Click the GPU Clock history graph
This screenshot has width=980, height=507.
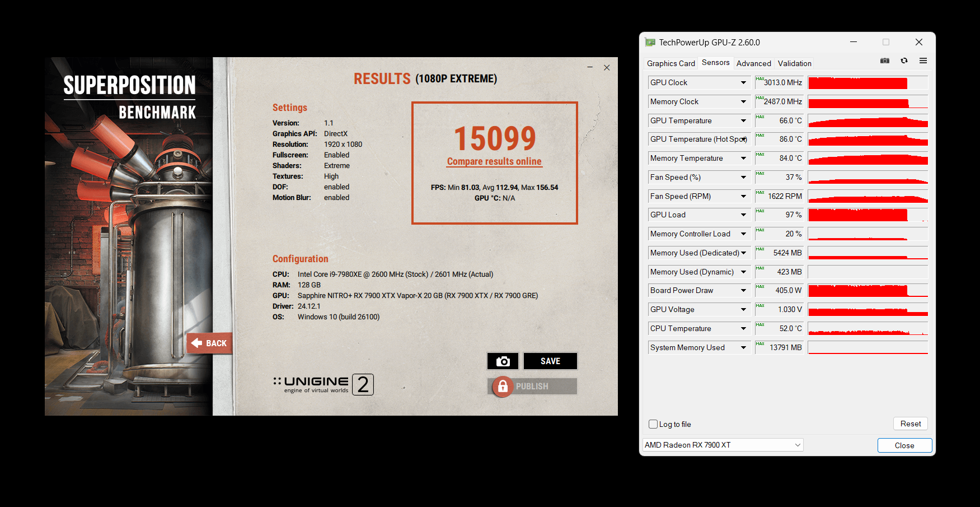[x=868, y=83]
